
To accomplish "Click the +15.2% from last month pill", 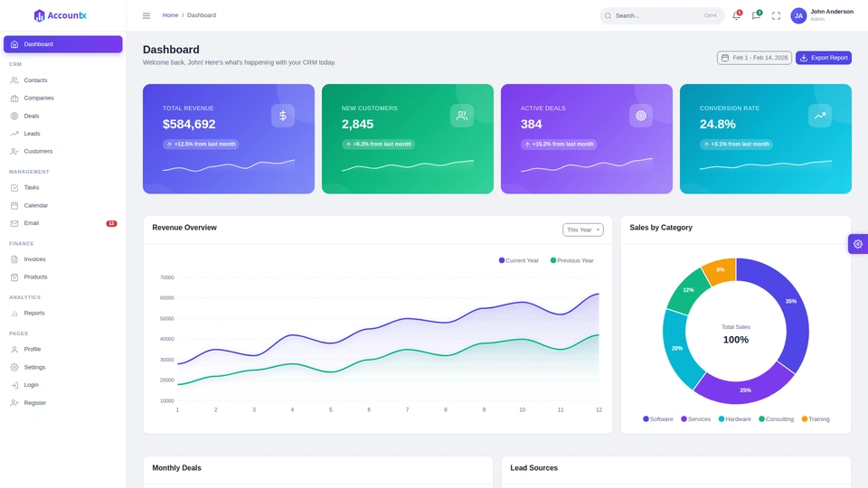I will (559, 145).
